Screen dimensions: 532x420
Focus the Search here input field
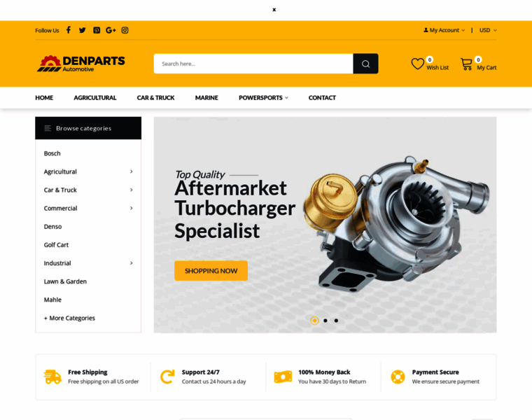coord(253,64)
